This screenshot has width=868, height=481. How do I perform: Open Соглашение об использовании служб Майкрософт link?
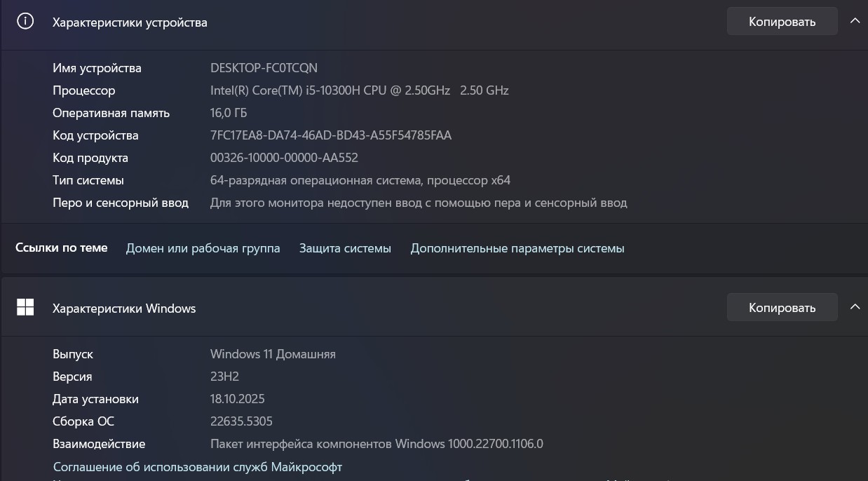[198, 466]
